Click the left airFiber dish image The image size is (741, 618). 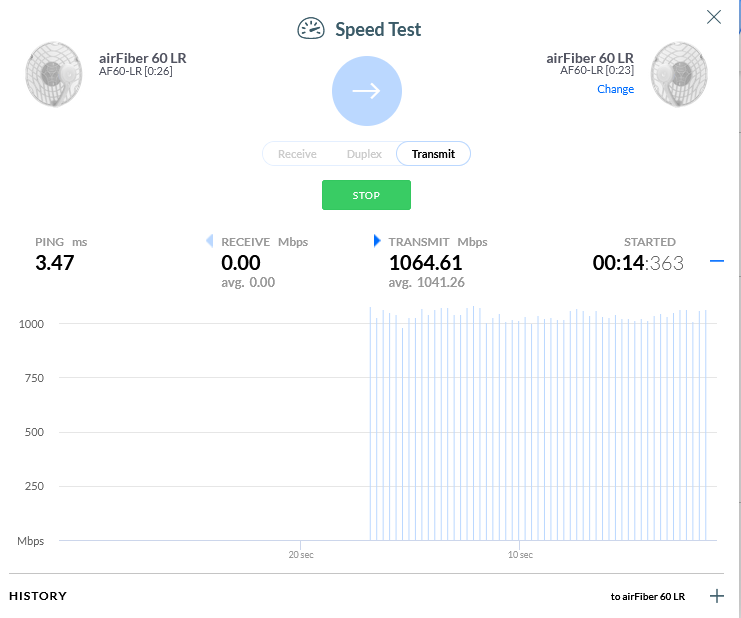55,74
